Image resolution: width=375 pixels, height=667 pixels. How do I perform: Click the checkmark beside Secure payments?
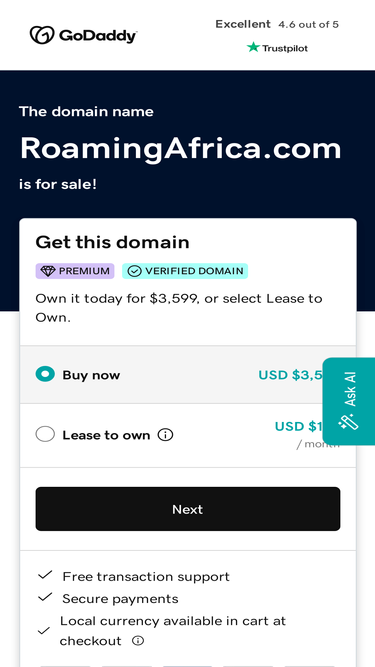point(45,598)
